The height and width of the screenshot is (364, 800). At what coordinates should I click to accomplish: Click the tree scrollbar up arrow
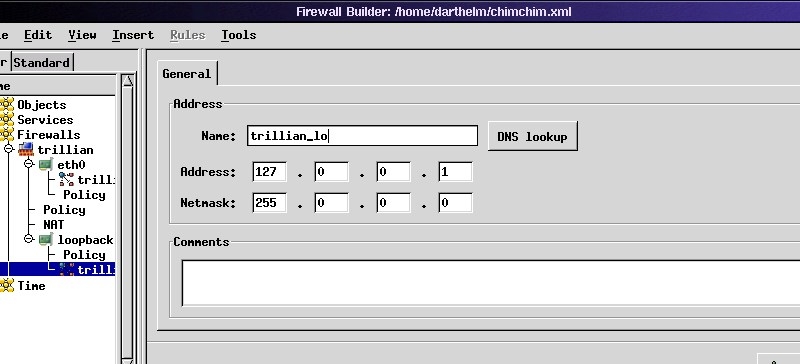point(128,80)
